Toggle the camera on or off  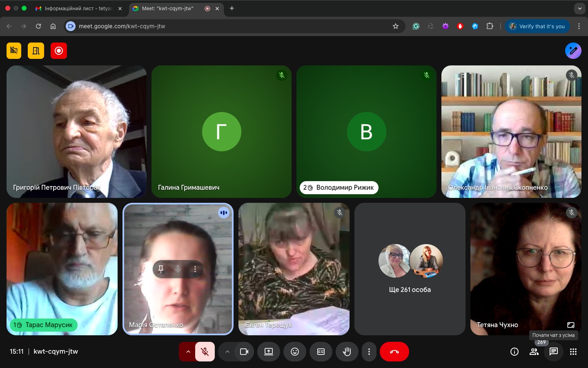244,352
